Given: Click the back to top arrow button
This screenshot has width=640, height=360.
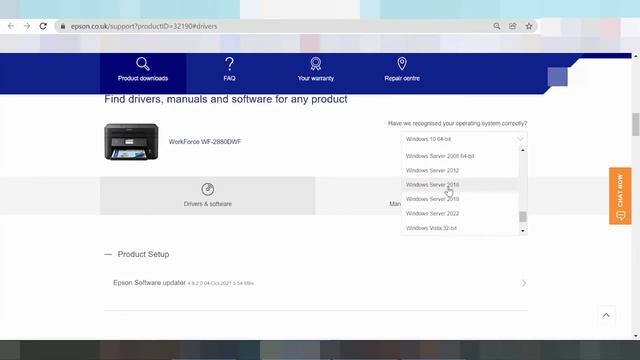Looking at the screenshot, I should (606, 315).
